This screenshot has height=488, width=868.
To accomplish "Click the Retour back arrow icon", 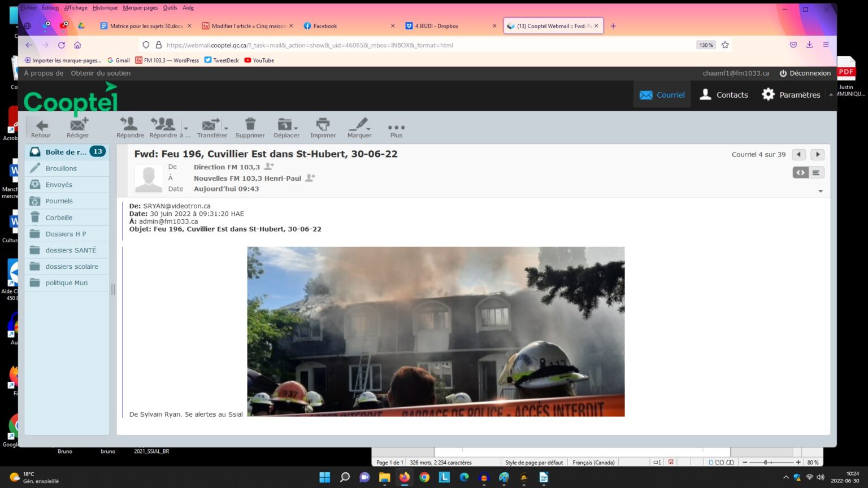I will [41, 125].
